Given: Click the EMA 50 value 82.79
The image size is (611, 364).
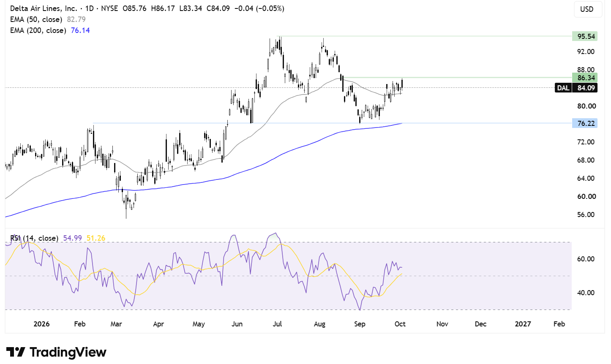Looking at the screenshot, I should pos(76,19).
